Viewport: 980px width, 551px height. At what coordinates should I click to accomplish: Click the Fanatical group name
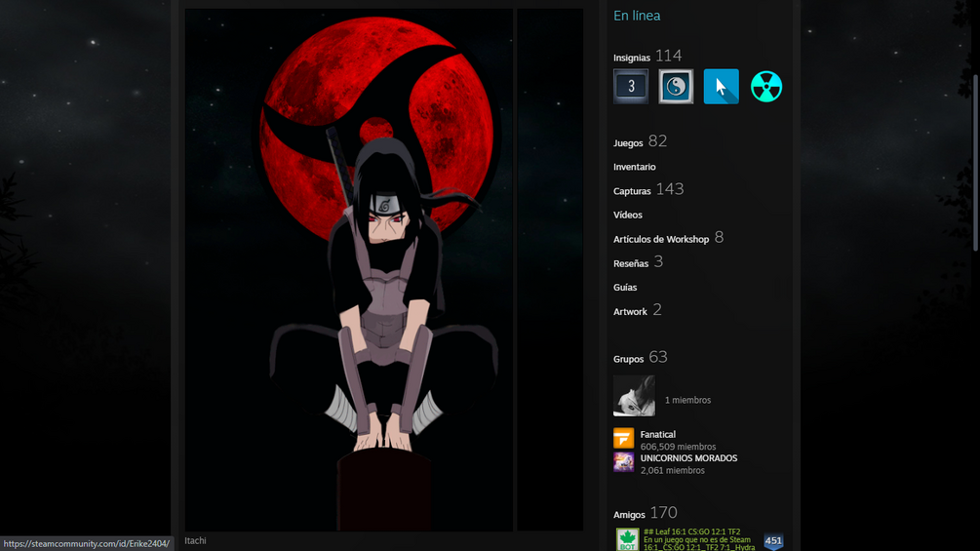657,434
